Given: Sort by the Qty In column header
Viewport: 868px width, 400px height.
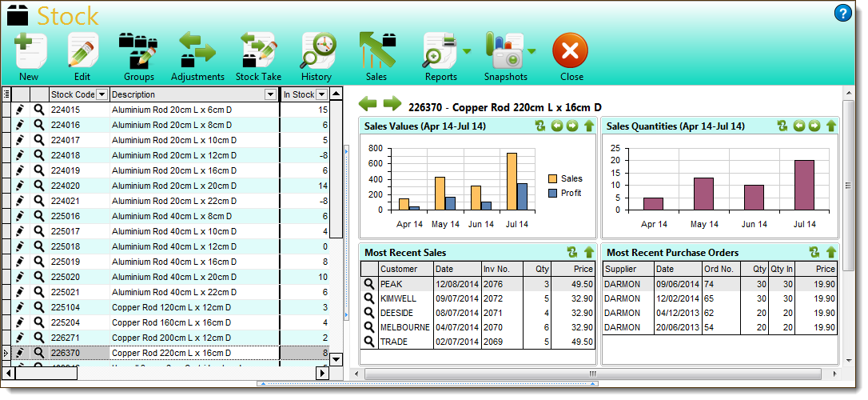Looking at the screenshot, I should (x=782, y=269).
